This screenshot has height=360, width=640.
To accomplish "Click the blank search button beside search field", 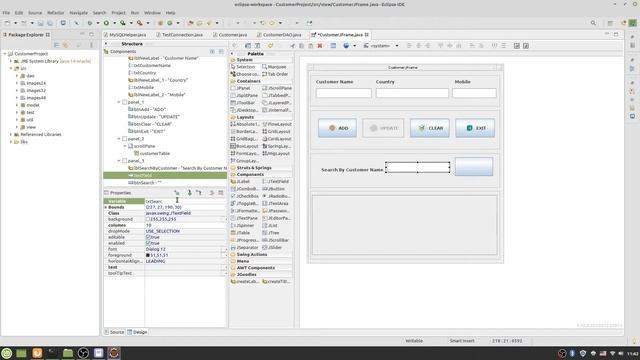I will coord(474,167).
